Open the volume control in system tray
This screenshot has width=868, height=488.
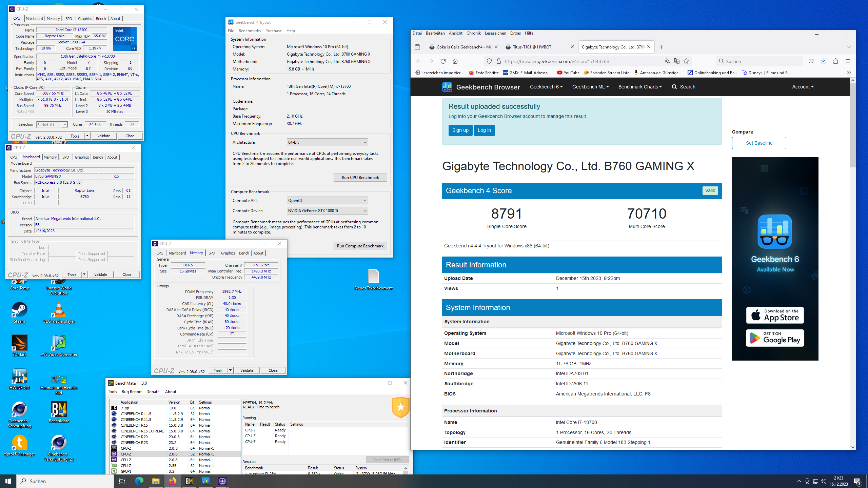(824, 481)
